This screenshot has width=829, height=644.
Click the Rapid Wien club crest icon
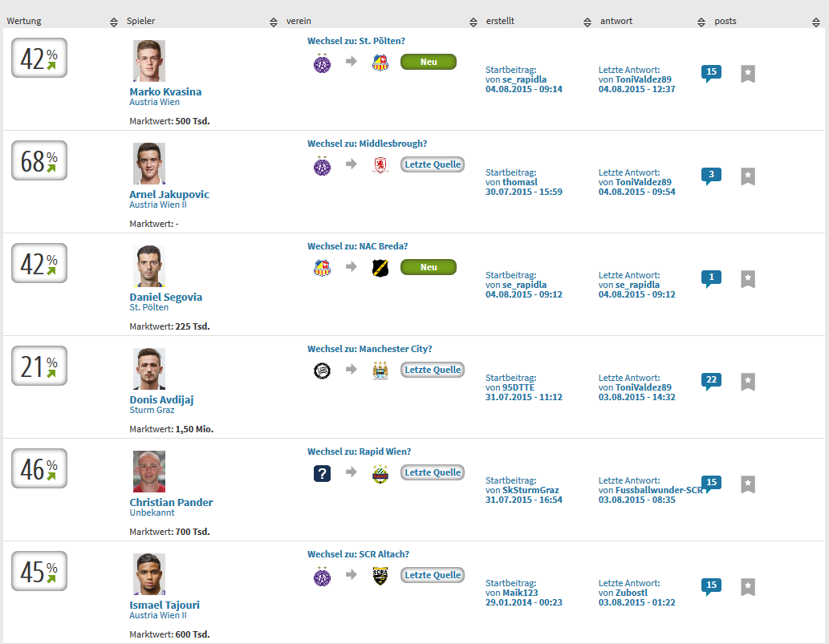pyautogui.click(x=380, y=473)
